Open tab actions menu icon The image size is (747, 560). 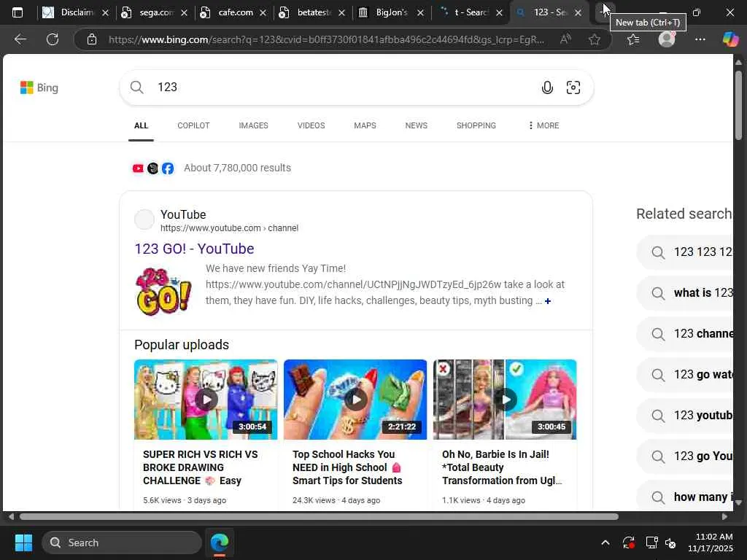pyautogui.click(x=18, y=12)
